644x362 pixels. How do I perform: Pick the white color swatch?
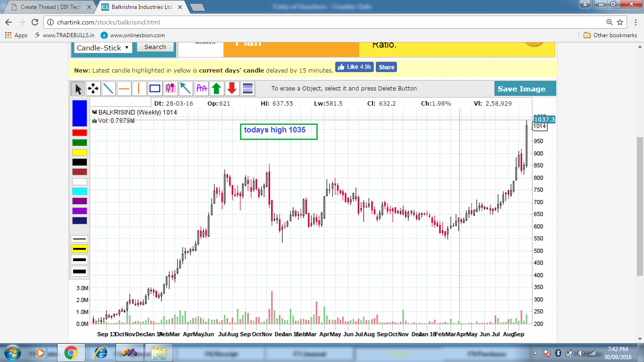pos(80,181)
